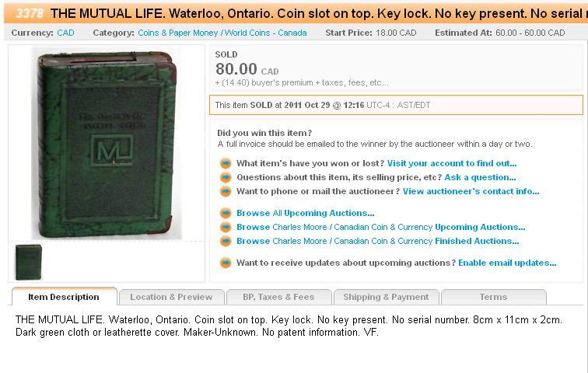The height and width of the screenshot is (373, 588).
Task: Click the orange arrow icon beside Charles Moore Upcoming Auctions
Action: tap(226, 227)
